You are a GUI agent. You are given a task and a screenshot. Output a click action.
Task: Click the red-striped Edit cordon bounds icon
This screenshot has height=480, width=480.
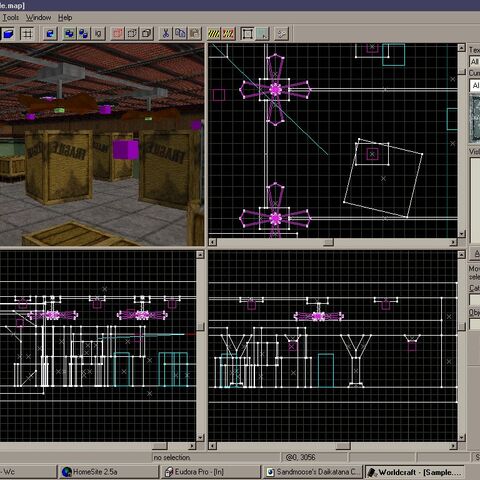coord(228,33)
